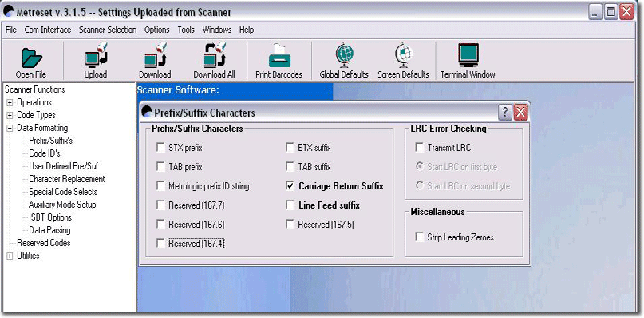Open the File menu
Image resolution: width=644 pixels, height=318 pixels.
(x=11, y=30)
